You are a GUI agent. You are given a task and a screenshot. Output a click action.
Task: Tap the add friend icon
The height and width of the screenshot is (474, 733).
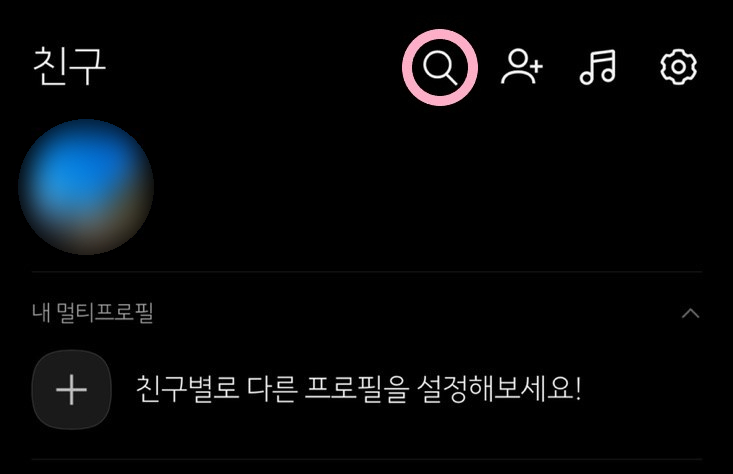coord(522,67)
